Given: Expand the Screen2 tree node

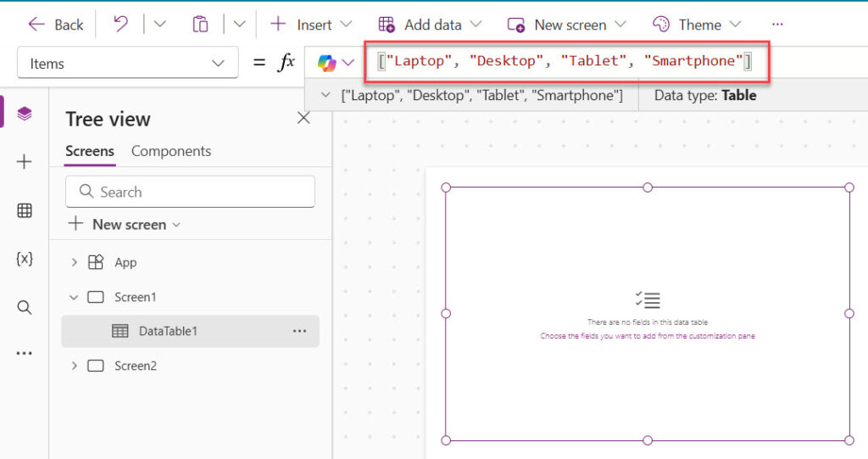Looking at the screenshot, I should tap(74, 366).
